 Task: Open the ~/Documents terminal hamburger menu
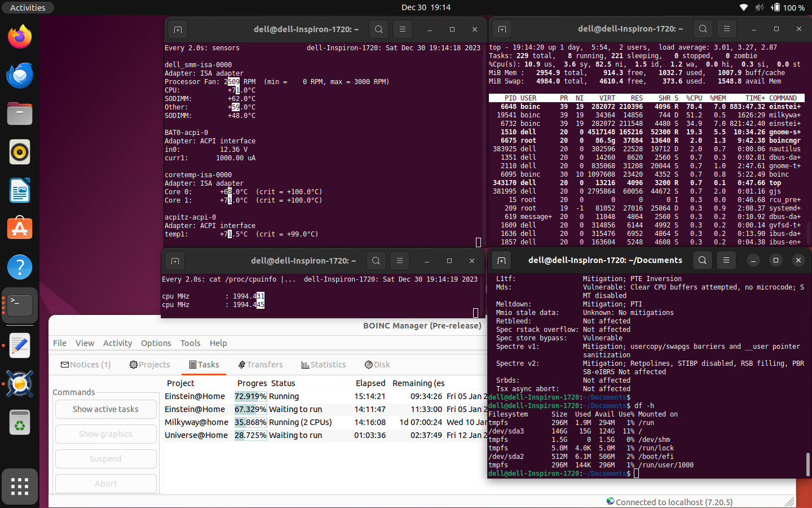(x=726, y=260)
